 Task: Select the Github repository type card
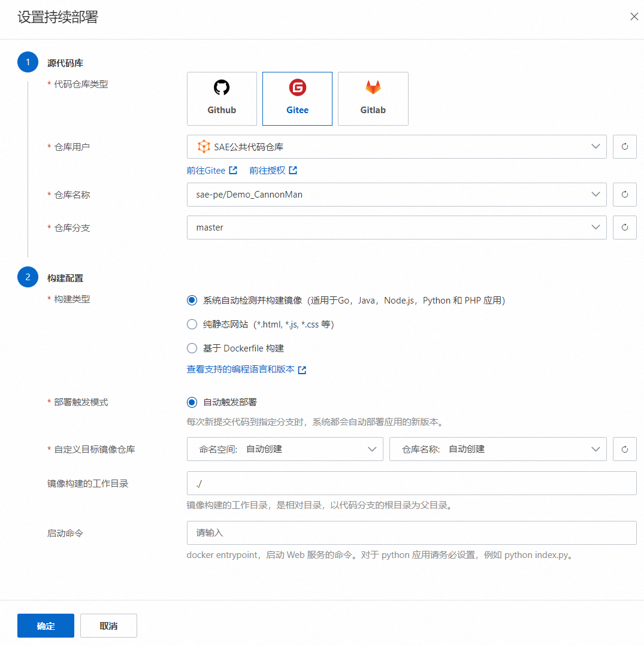[222, 99]
